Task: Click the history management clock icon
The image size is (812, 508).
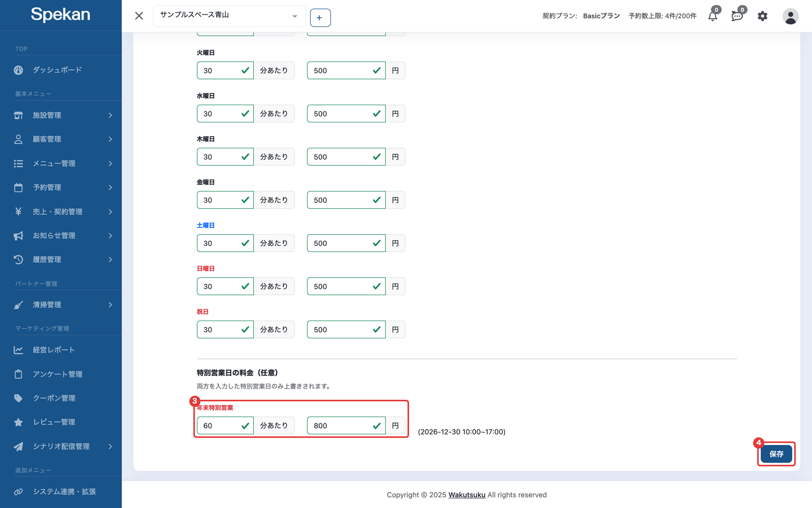Action: point(18,260)
